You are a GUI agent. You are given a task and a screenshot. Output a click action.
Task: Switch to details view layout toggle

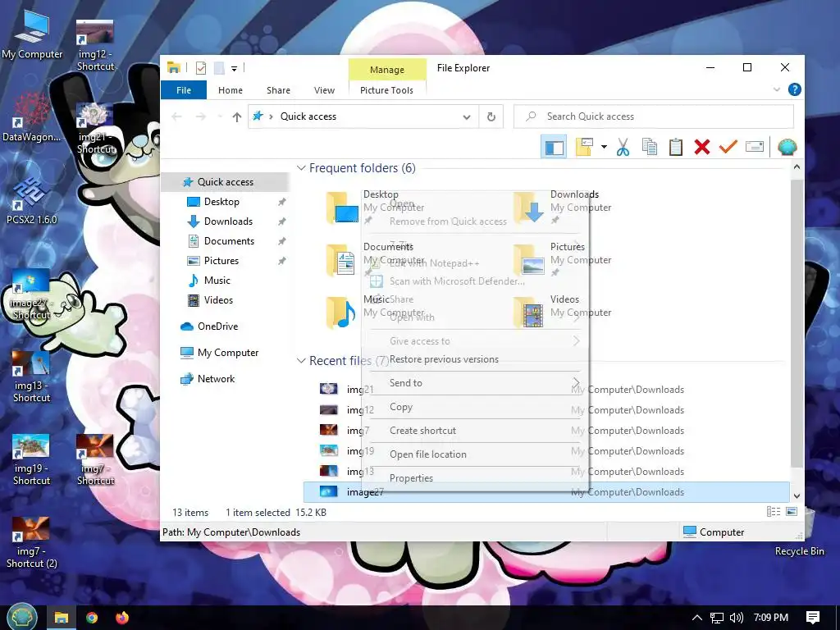(773, 512)
